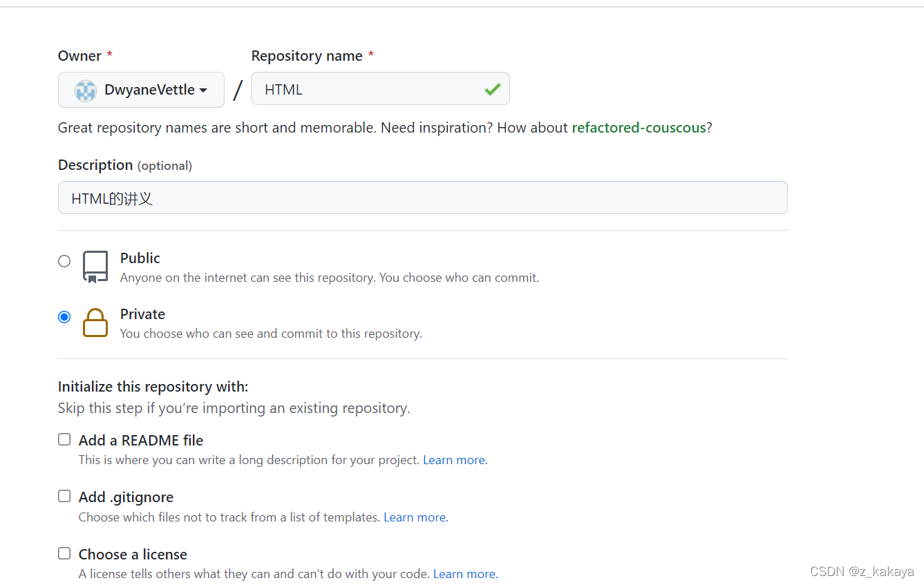Click the Public repository book icon
The height and width of the screenshot is (585, 924).
point(95,267)
